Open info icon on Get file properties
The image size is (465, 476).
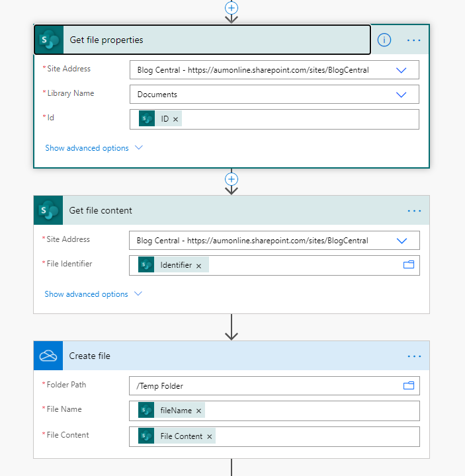tap(384, 40)
